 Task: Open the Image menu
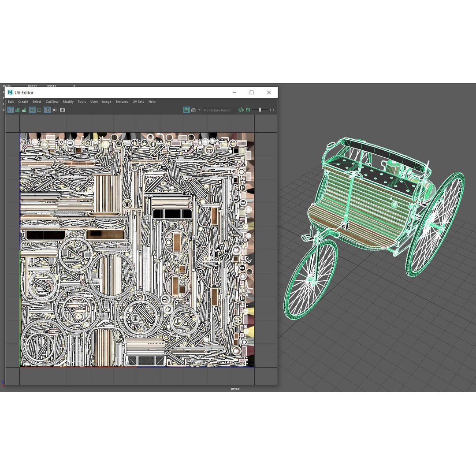click(107, 102)
